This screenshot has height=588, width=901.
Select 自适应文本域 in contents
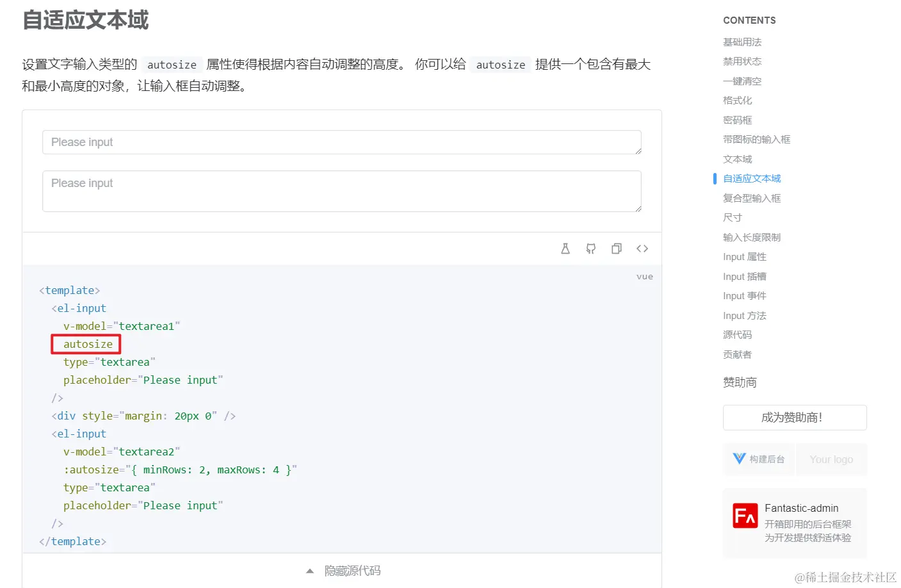752,179
